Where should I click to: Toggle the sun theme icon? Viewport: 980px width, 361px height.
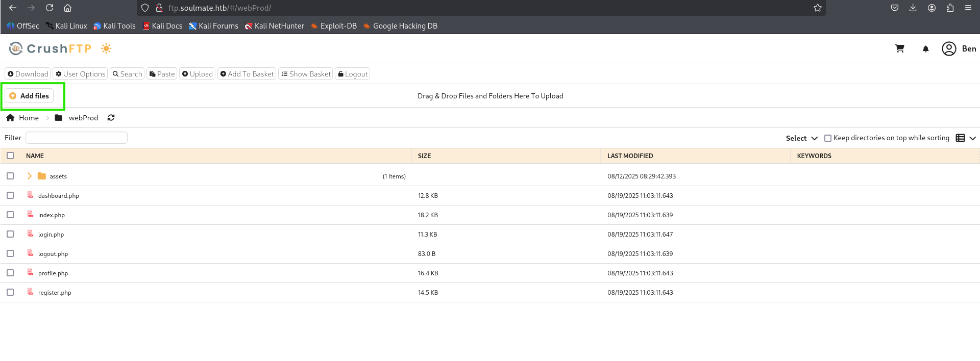pos(106,48)
